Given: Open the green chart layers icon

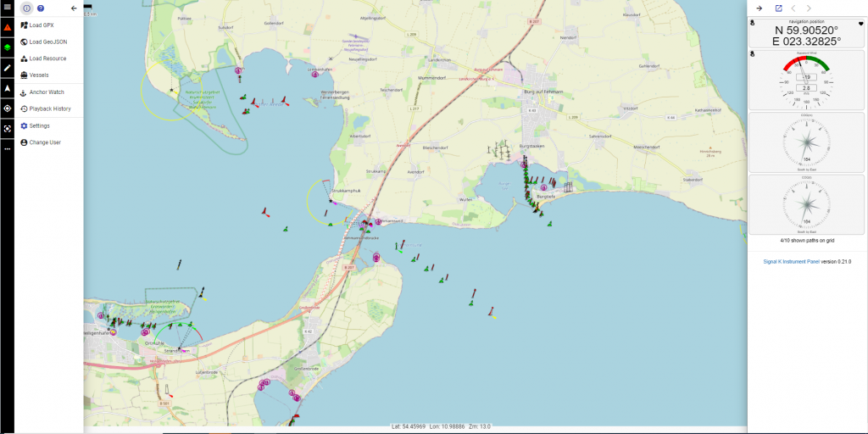Looking at the screenshot, I should 7,47.
